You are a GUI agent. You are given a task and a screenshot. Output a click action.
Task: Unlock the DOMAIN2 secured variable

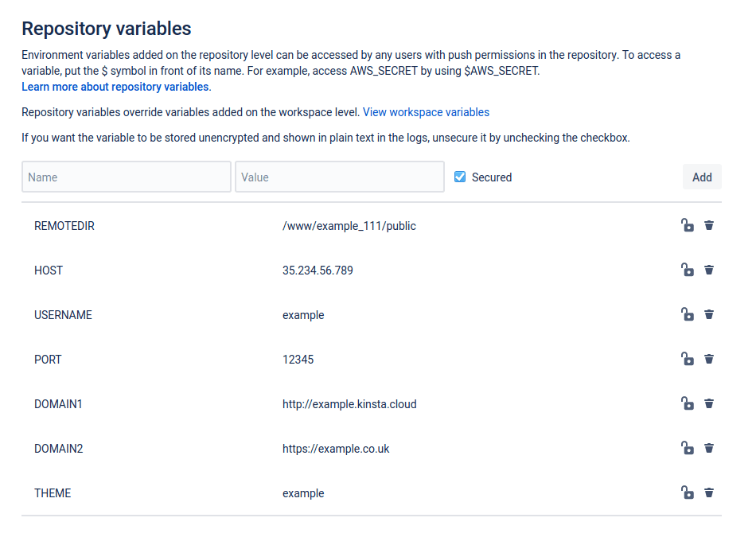pyautogui.click(x=688, y=448)
